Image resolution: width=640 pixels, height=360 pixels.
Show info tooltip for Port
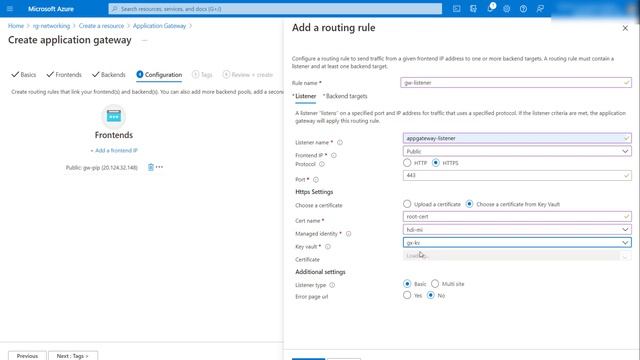coord(316,180)
